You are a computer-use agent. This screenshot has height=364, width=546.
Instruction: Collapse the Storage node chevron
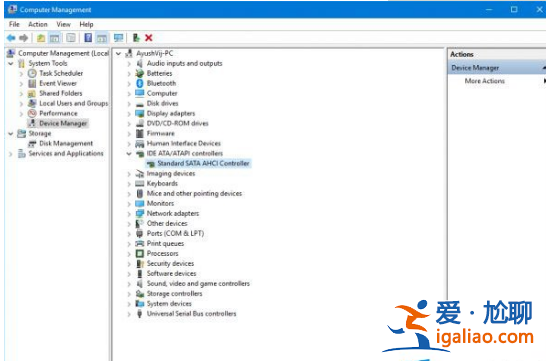click(x=11, y=133)
